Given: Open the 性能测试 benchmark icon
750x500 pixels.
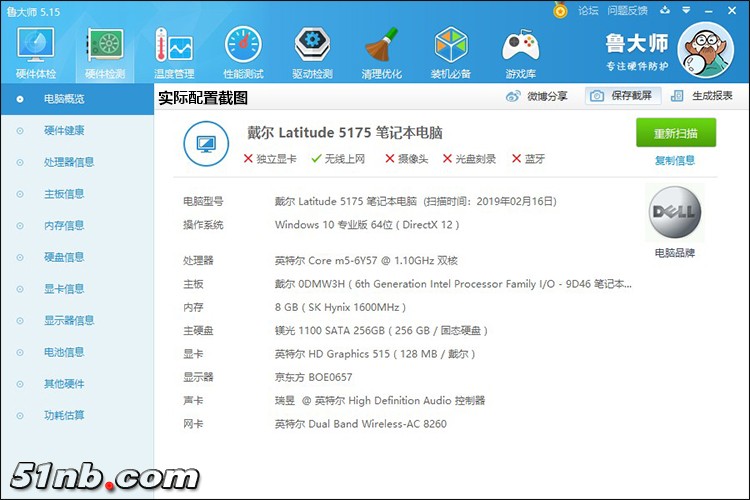Looking at the screenshot, I should (x=244, y=52).
